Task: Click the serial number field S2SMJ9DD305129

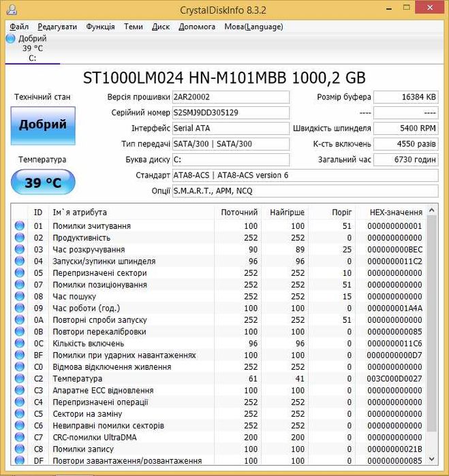Action: (231, 113)
